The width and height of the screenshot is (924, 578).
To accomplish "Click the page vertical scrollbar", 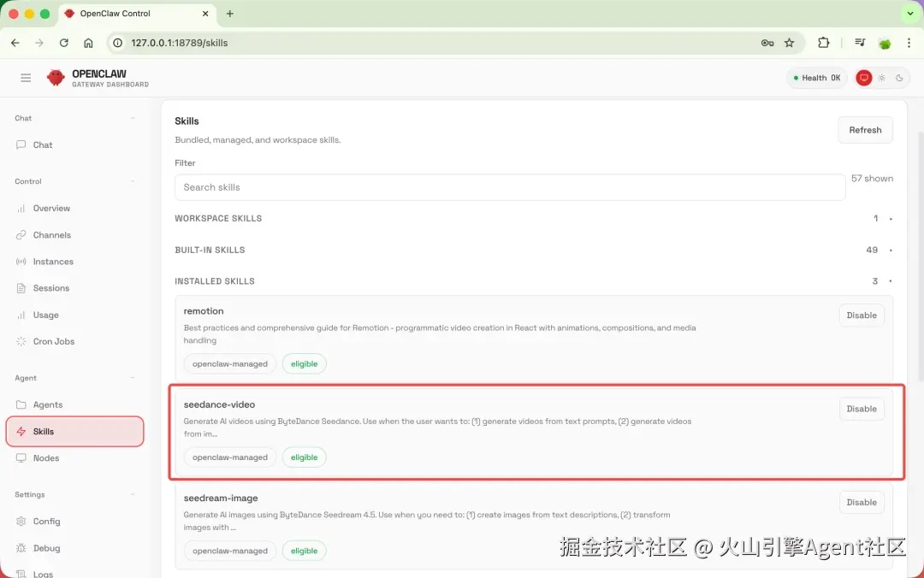I will [x=920, y=257].
